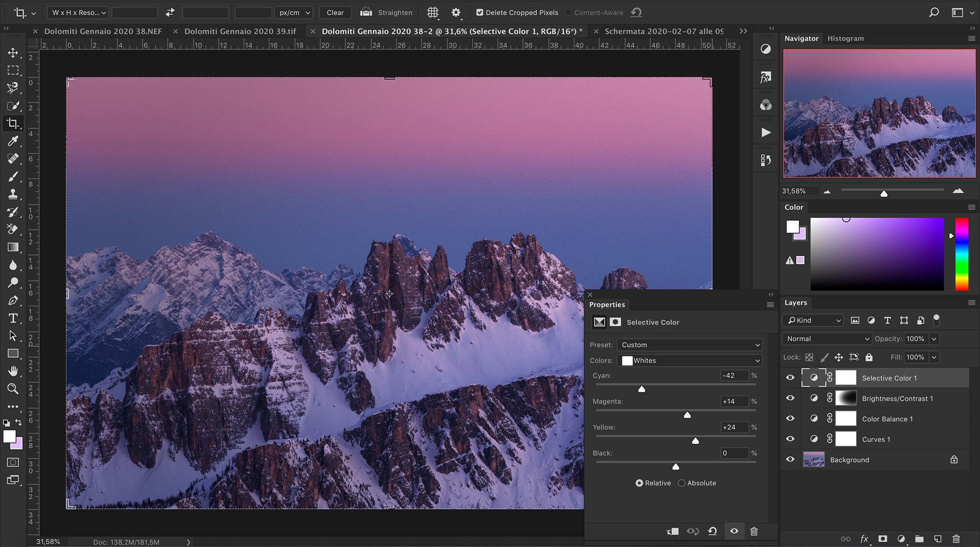Image resolution: width=980 pixels, height=547 pixels.
Task: Select the Crop tool
Action: point(13,123)
